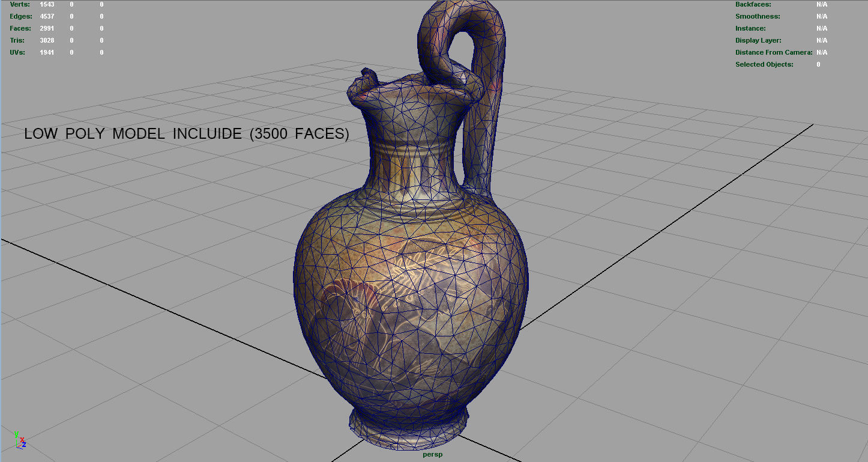The image size is (868, 462).
Task: Click the Tris: label in the HUD
Action: (19, 40)
